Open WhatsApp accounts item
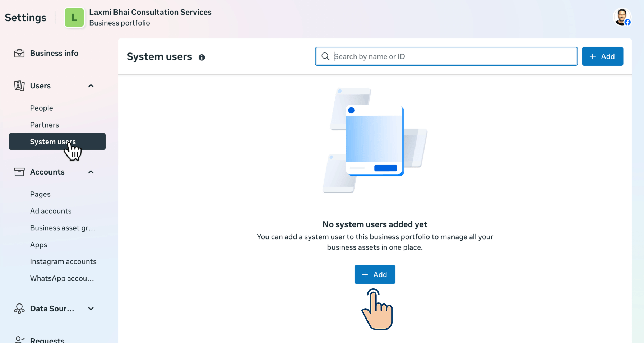The width and height of the screenshot is (644, 343). [62, 279]
